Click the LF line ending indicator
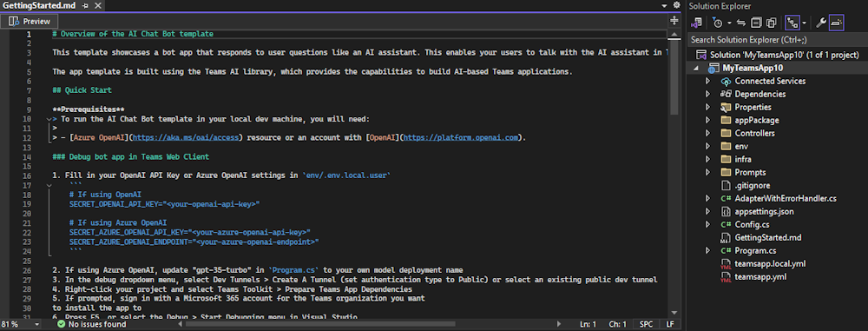 670,324
